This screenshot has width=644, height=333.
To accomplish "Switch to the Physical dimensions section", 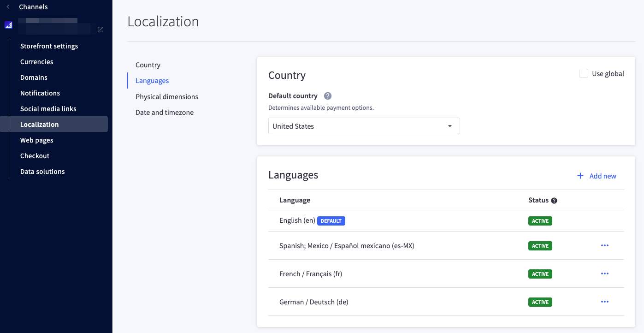I will click(167, 96).
